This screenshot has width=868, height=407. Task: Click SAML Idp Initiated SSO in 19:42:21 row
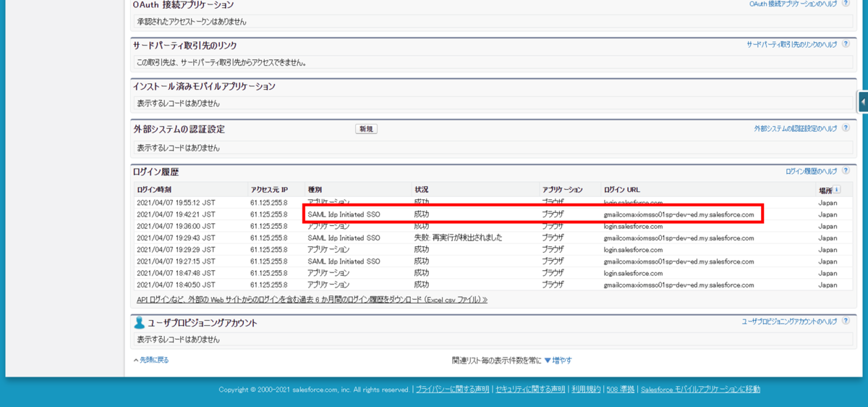(x=344, y=214)
